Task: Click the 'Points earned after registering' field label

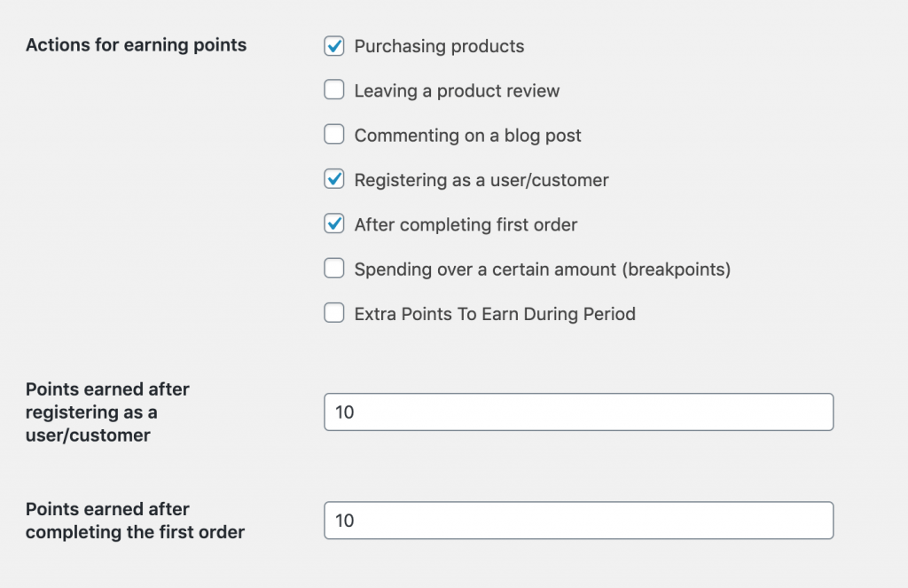Action: (x=107, y=412)
